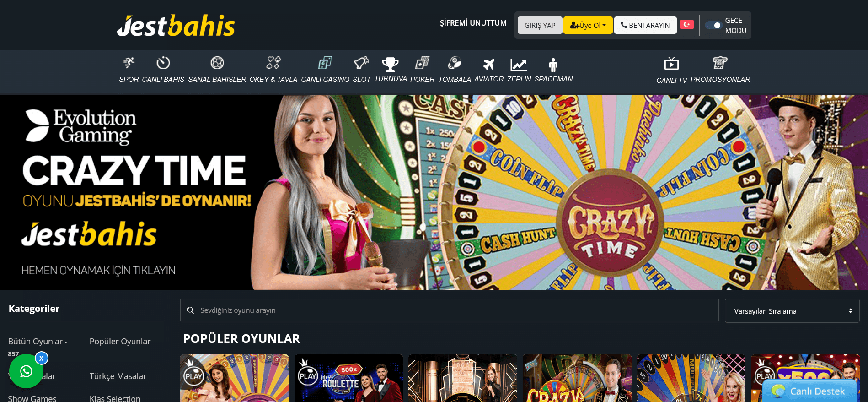
Task: Open the WhatsApp chat bubble
Action: (26, 371)
